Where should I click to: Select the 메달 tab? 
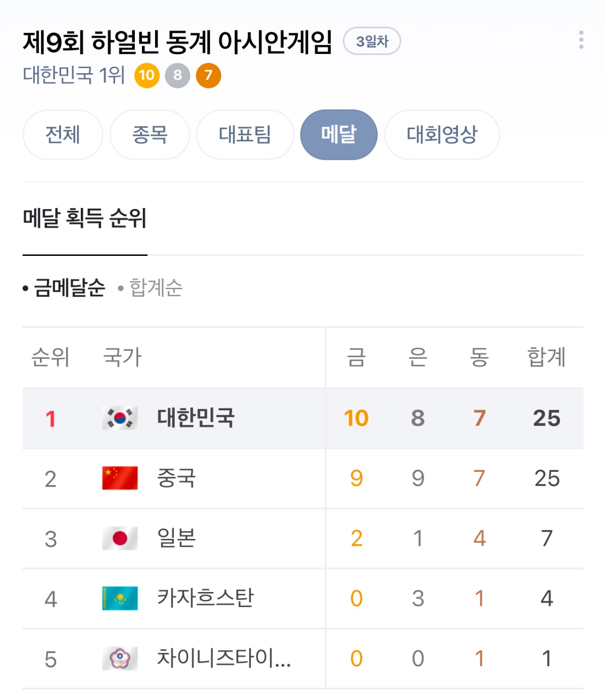click(x=339, y=135)
